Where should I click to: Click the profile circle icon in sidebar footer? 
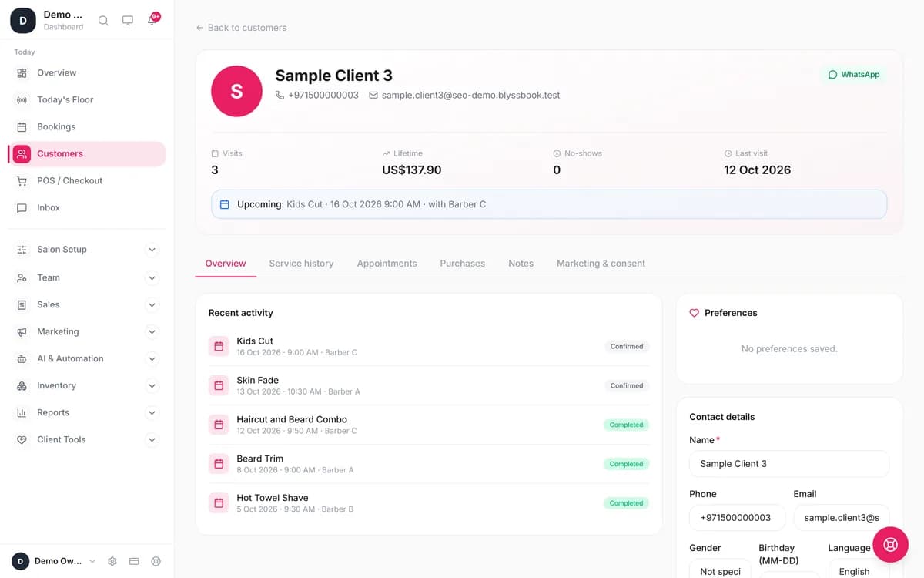tap(156, 561)
